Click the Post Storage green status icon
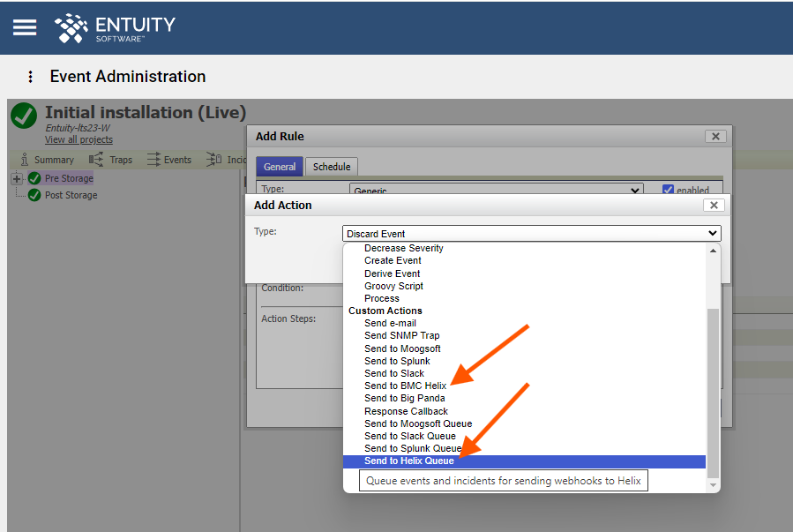The width and height of the screenshot is (793, 532). pos(34,195)
